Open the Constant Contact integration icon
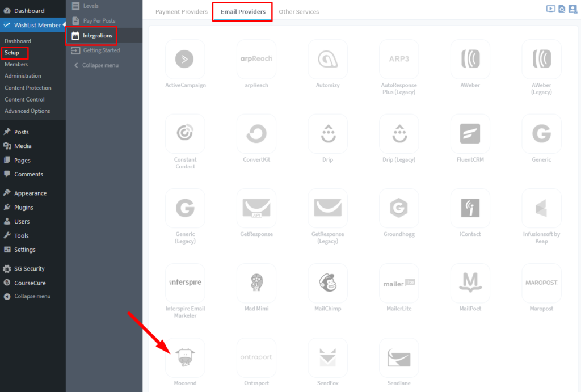This screenshot has height=392, width=581. [x=185, y=133]
